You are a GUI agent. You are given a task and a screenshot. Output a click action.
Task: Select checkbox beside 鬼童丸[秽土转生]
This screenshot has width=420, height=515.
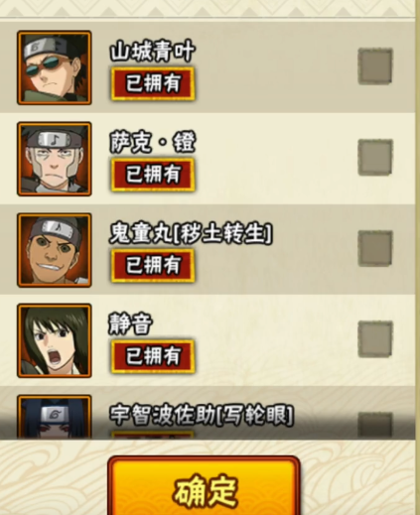[x=375, y=249]
